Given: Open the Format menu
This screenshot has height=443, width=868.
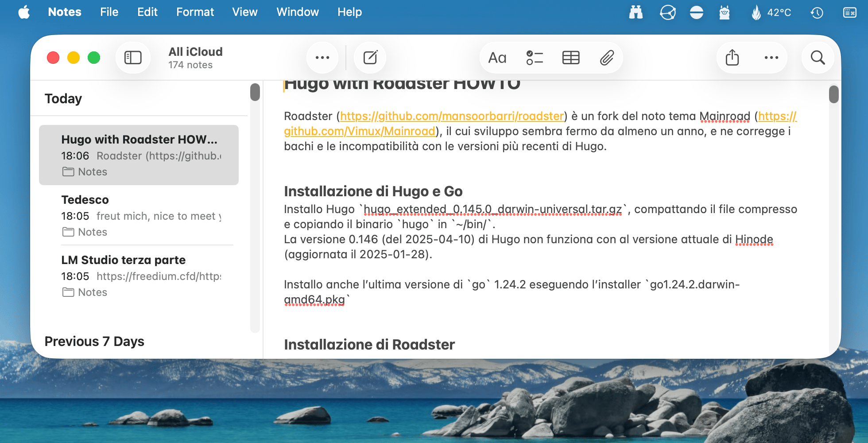Looking at the screenshot, I should click(x=195, y=12).
